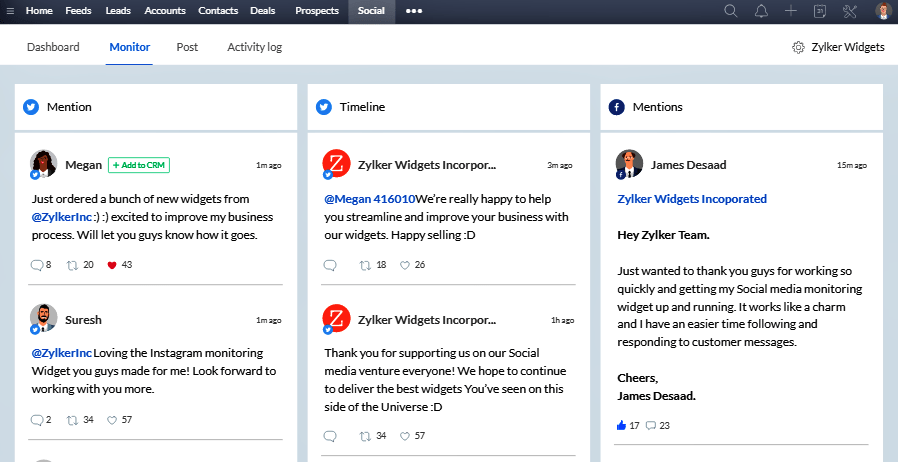Open the user profile avatar in the top bar
Image resolution: width=898 pixels, height=462 pixels.
tap(883, 11)
